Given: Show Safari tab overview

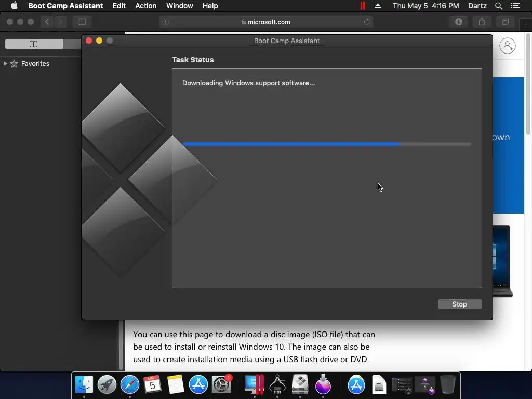Looking at the screenshot, I should (x=505, y=22).
